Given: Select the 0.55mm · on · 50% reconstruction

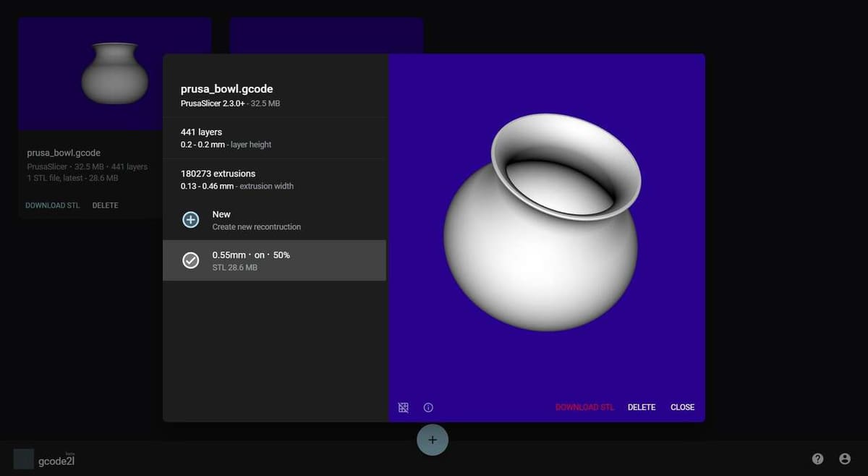Looking at the screenshot, I should click(x=275, y=260).
